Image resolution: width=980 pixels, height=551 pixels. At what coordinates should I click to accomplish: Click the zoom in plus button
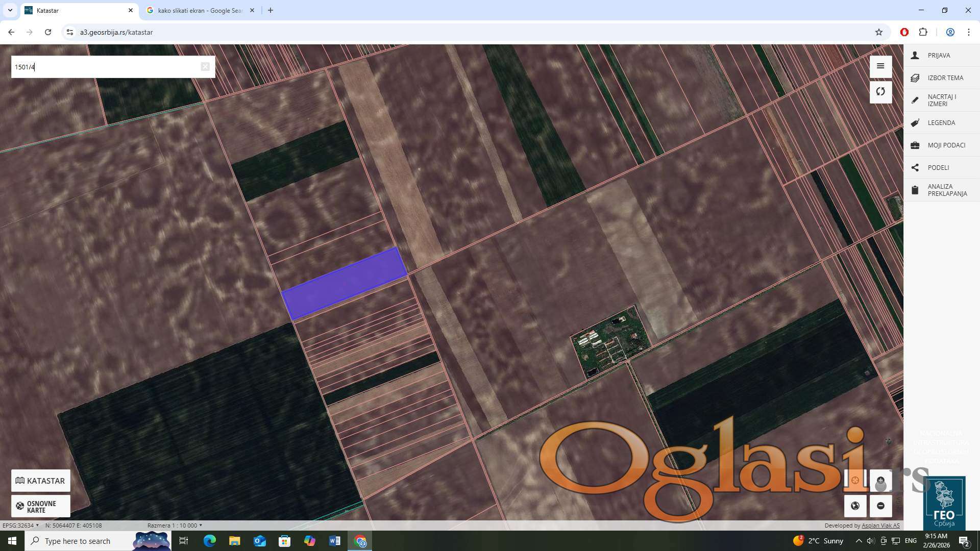880,480
